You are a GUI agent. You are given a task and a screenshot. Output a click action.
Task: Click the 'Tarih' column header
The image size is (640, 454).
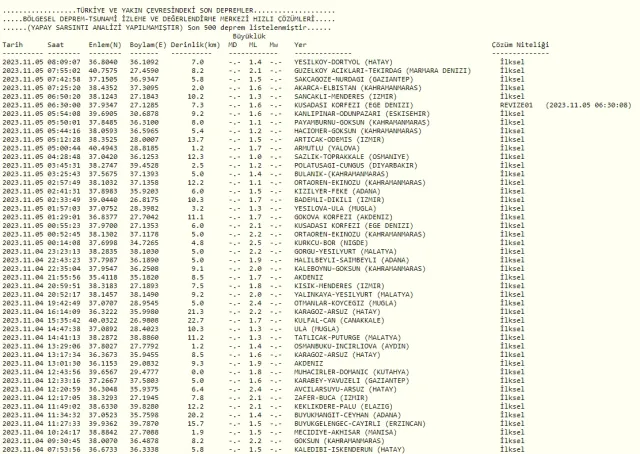tap(13, 46)
